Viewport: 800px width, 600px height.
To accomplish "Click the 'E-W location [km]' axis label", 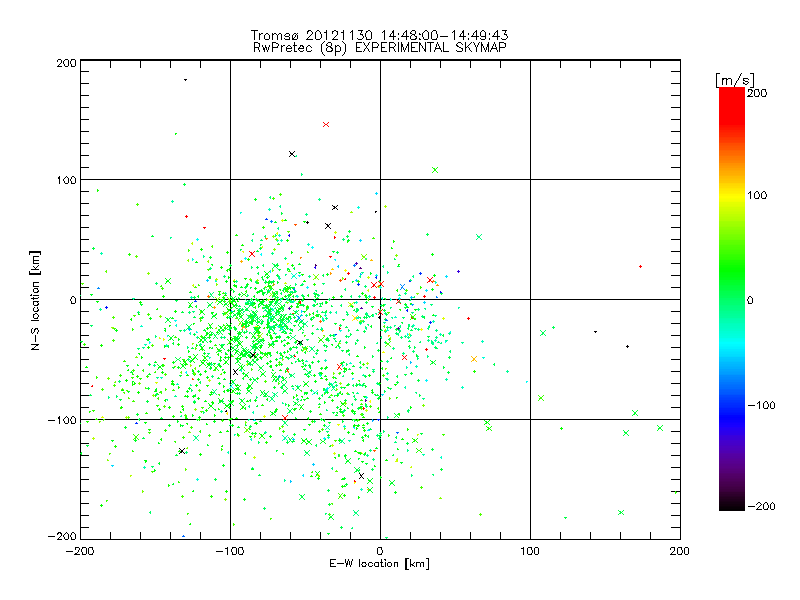I will pos(379,564).
